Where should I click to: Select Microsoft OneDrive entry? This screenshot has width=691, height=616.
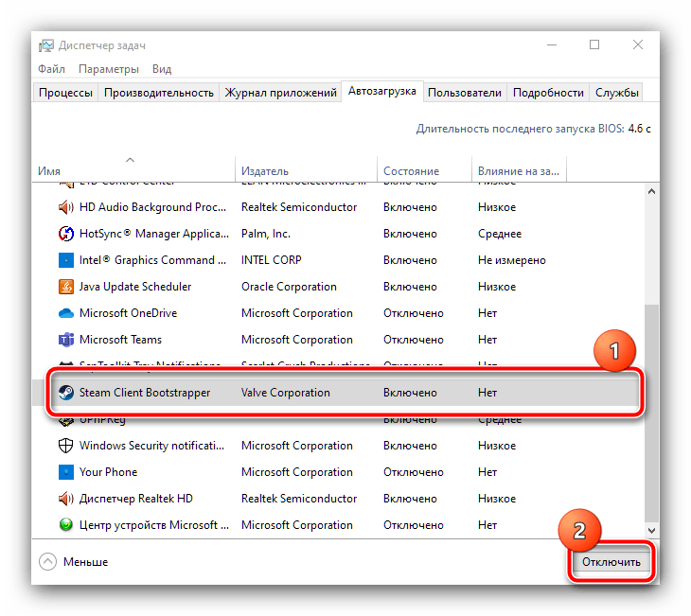click(x=128, y=313)
